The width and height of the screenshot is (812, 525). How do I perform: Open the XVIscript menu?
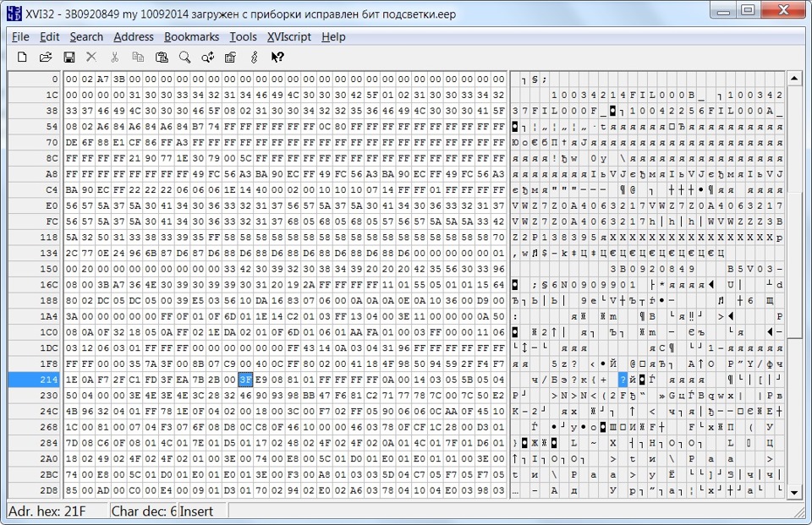coord(289,36)
